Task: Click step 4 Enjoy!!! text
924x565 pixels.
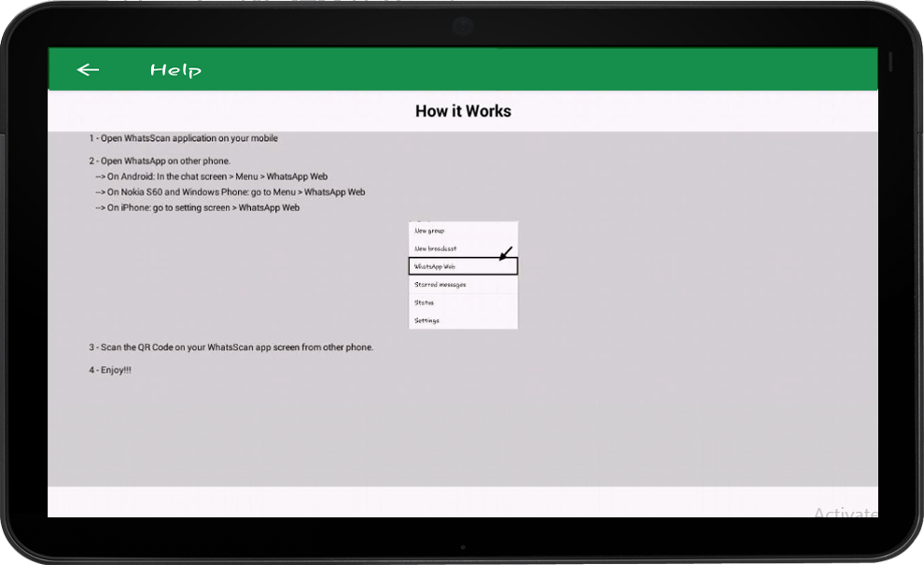Action: click(x=110, y=370)
